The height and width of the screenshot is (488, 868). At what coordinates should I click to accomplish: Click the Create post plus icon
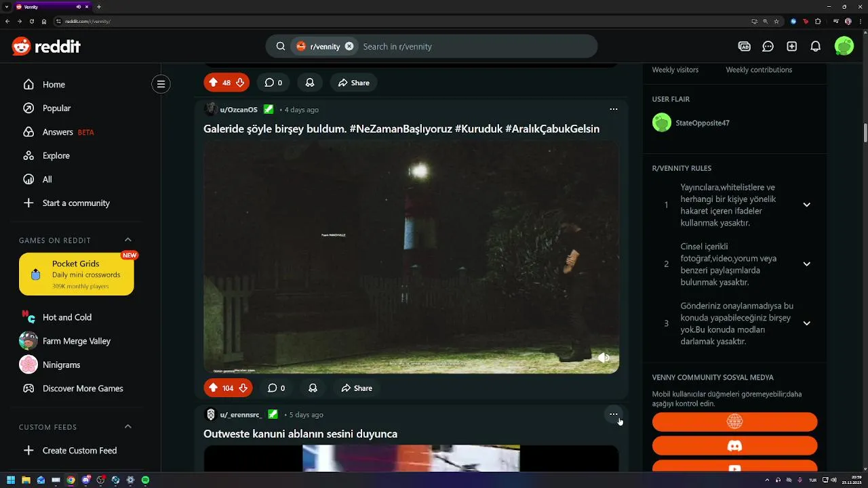[x=792, y=46]
